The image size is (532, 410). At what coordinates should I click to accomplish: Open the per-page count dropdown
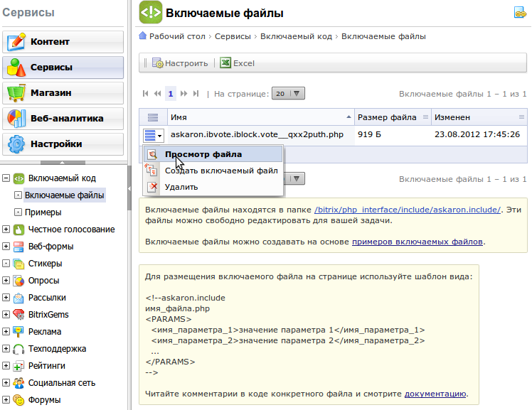288,93
